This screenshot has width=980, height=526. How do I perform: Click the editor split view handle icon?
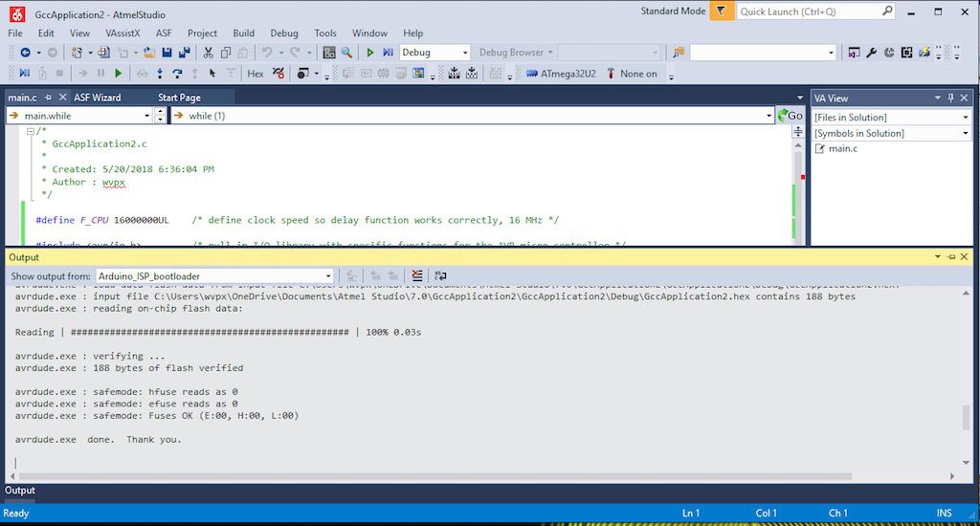click(x=798, y=131)
